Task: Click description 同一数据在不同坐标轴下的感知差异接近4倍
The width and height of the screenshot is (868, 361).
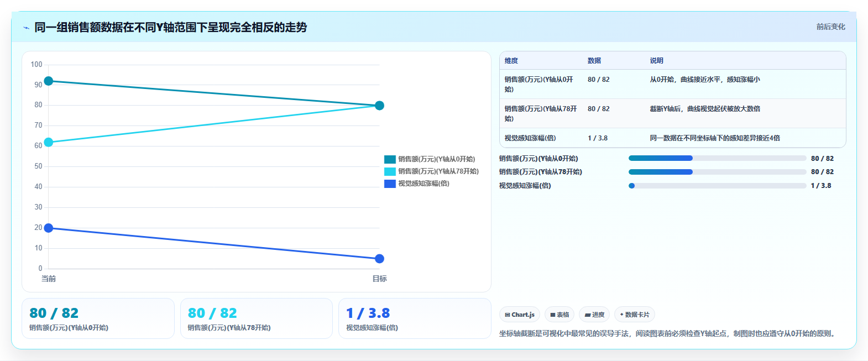Action: (715, 138)
